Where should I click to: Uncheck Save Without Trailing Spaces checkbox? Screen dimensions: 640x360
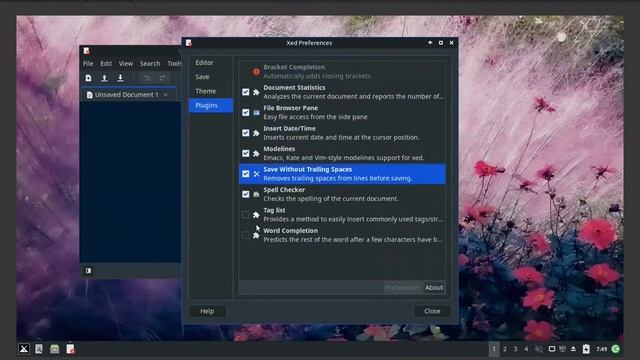click(x=245, y=174)
